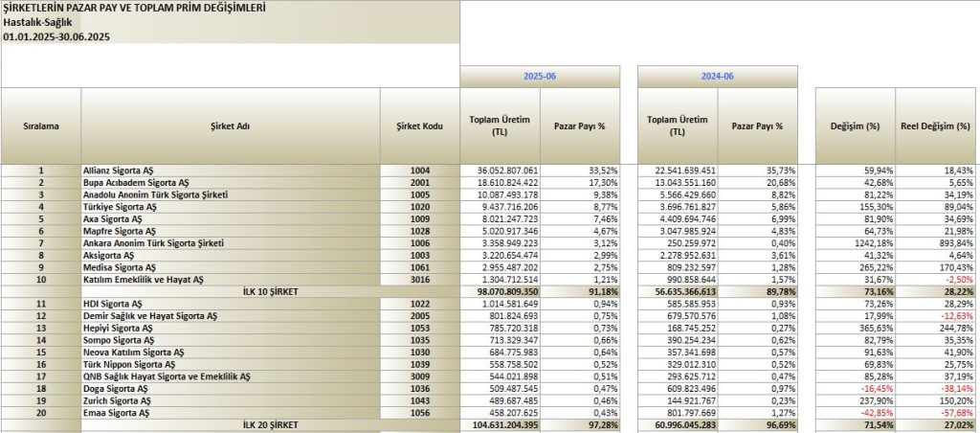Image resolution: width=980 pixels, height=433 pixels.
Task: Select the Aksigorta AŞ cell
Action: coord(231,255)
